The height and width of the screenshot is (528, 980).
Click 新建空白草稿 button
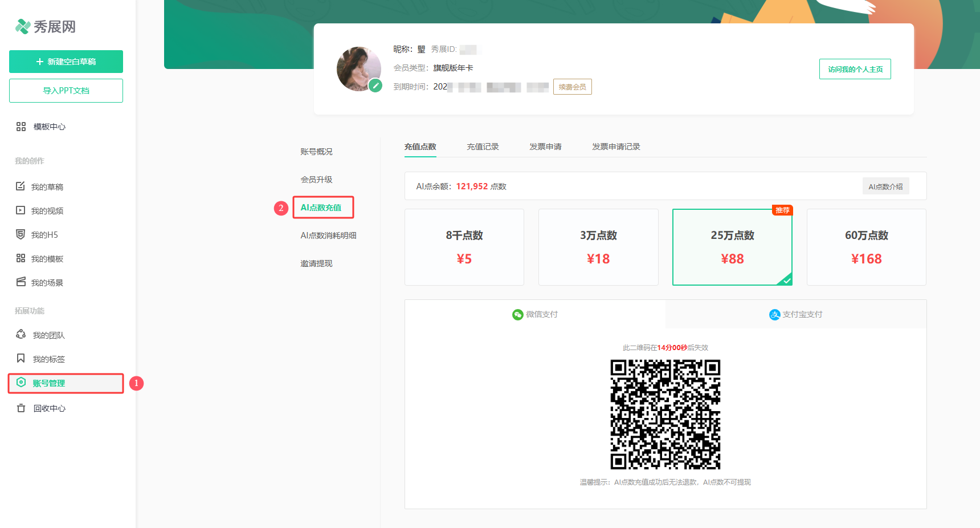[66, 62]
